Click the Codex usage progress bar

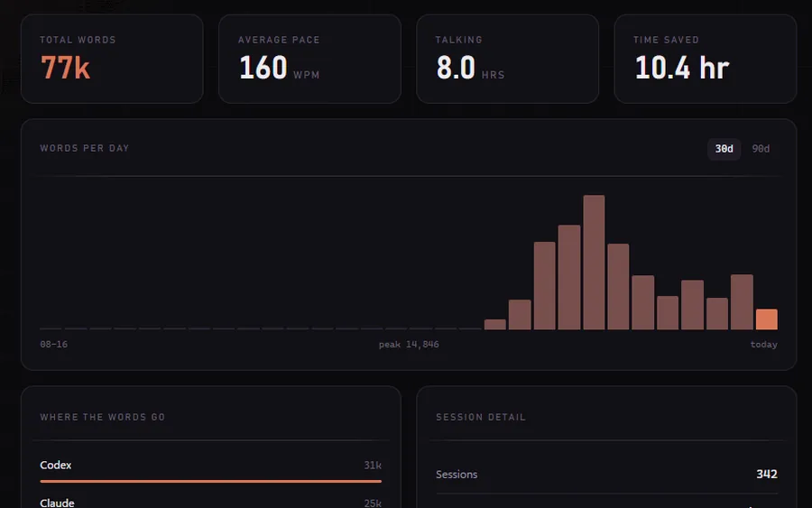point(211,481)
